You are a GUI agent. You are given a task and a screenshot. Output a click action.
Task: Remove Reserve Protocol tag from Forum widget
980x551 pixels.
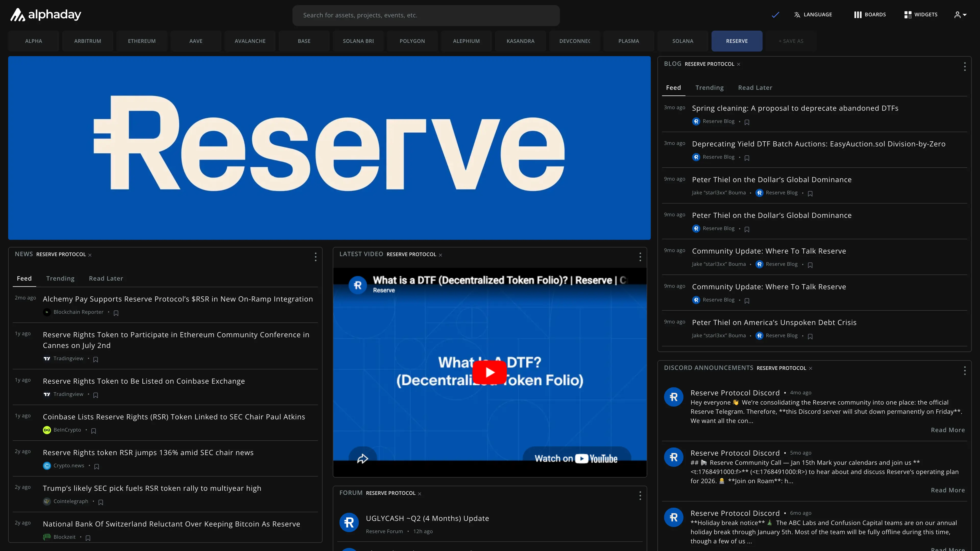tap(420, 494)
